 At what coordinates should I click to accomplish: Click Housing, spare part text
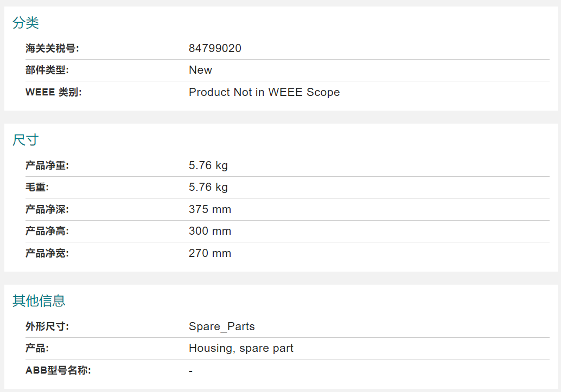pyautogui.click(x=241, y=349)
